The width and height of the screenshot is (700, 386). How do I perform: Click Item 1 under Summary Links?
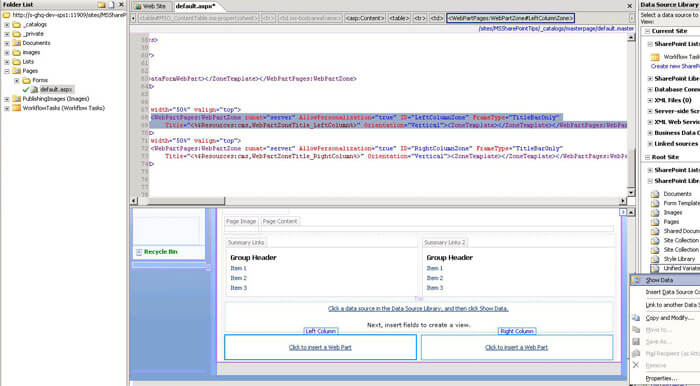click(238, 268)
